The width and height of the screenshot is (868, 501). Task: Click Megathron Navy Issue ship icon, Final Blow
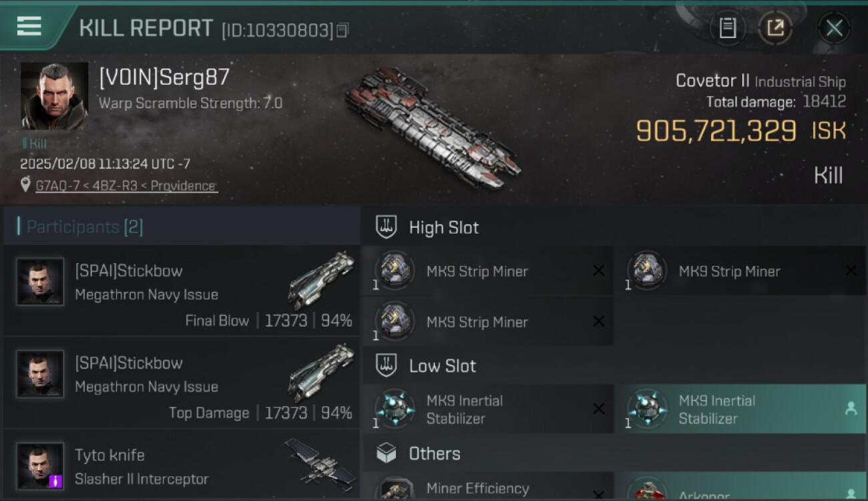point(322,280)
